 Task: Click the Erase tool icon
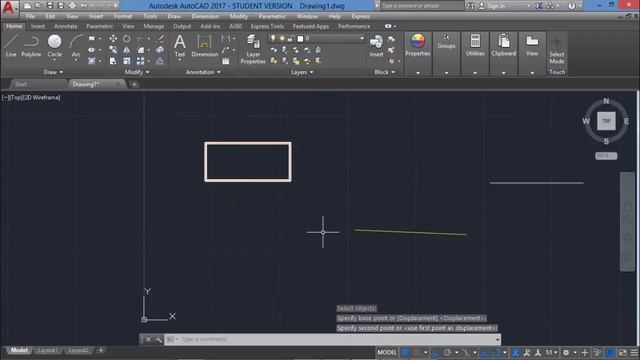[161, 38]
